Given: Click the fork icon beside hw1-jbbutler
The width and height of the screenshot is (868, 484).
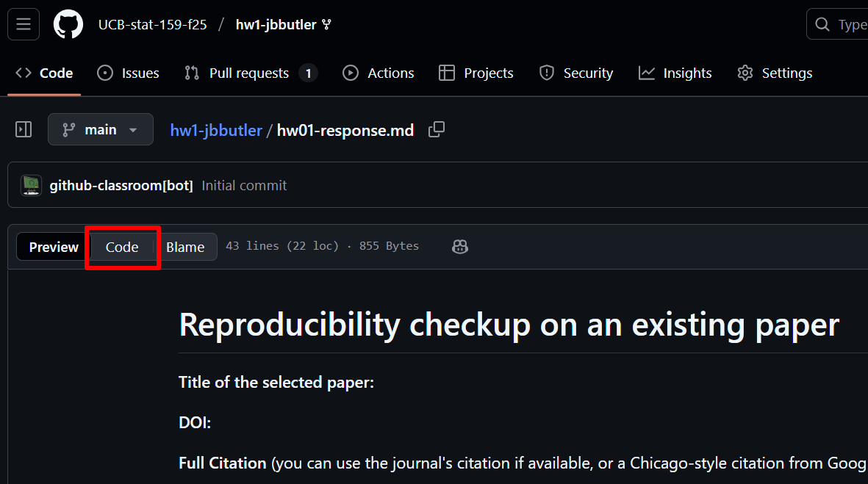Looking at the screenshot, I should (327, 25).
